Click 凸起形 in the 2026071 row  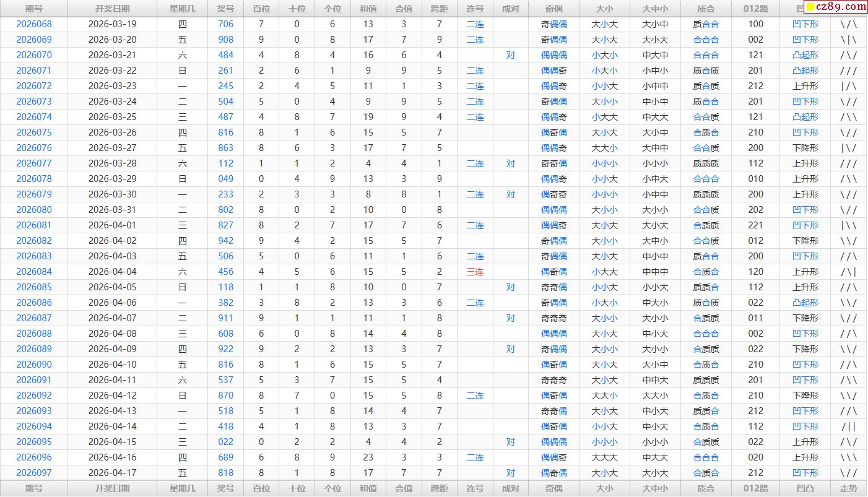[805, 71]
